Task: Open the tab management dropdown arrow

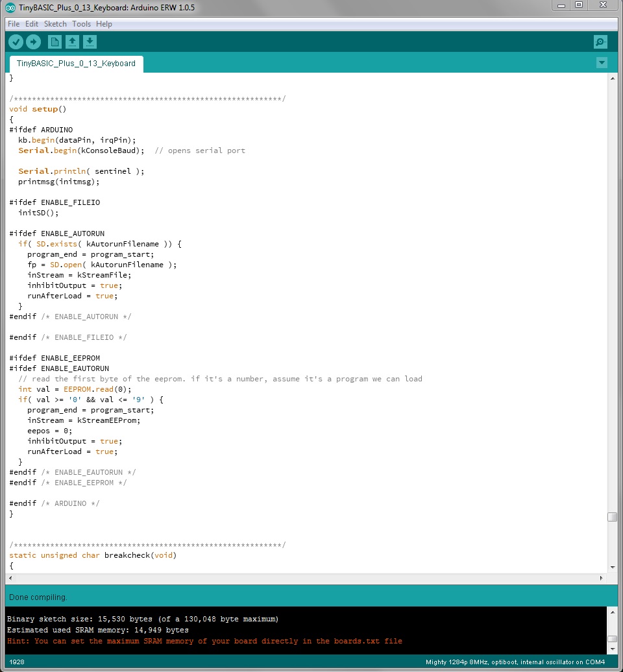Action: coord(602,62)
